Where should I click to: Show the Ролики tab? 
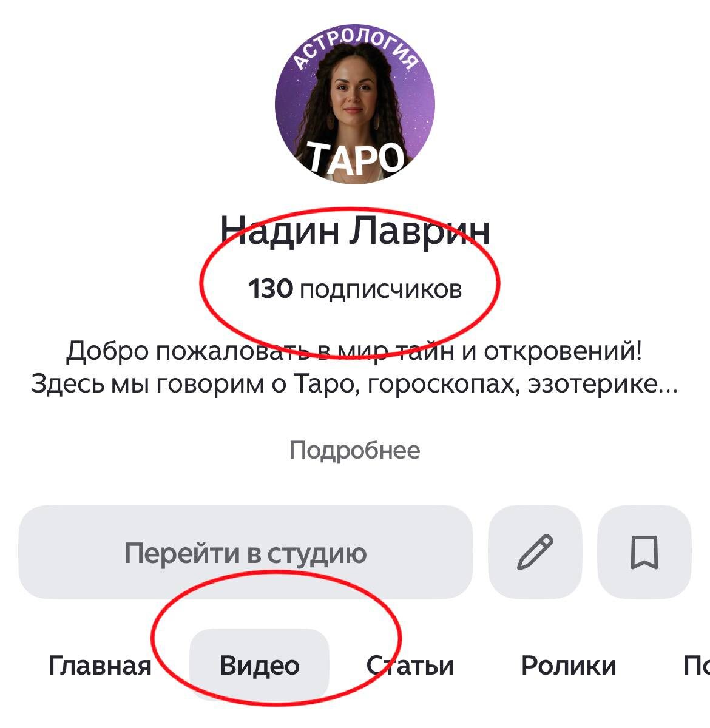tap(569, 666)
